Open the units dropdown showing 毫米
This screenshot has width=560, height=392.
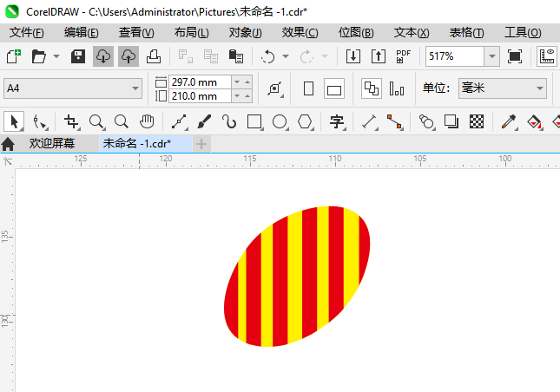pyautogui.click(x=503, y=88)
